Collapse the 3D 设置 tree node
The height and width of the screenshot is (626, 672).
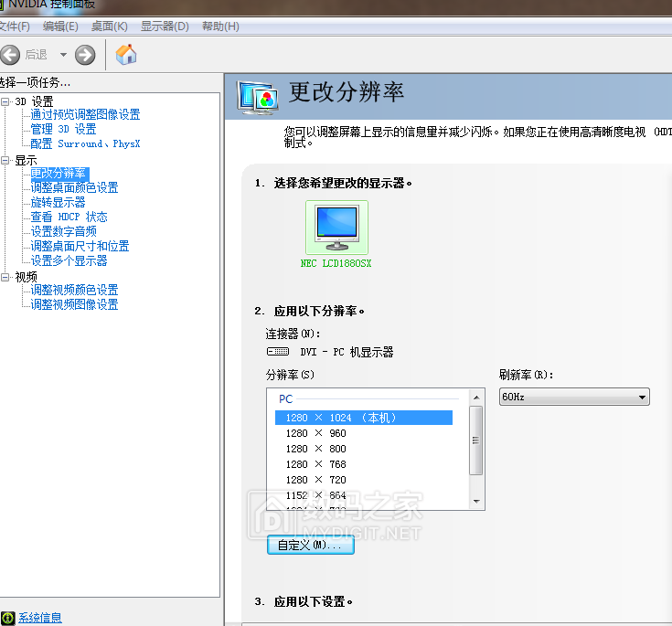click(x=5, y=101)
